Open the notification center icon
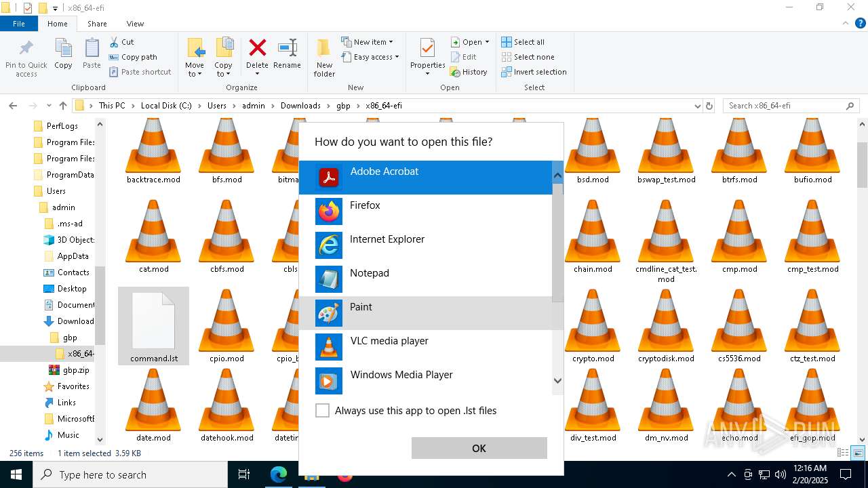This screenshot has width=868, height=488. coord(846,474)
